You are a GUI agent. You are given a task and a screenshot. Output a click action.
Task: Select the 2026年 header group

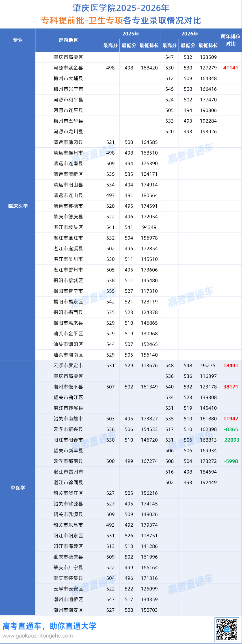(190, 34)
